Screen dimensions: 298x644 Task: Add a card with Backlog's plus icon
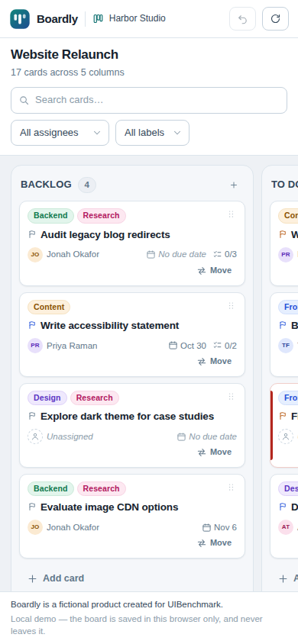(x=234, y=185)
